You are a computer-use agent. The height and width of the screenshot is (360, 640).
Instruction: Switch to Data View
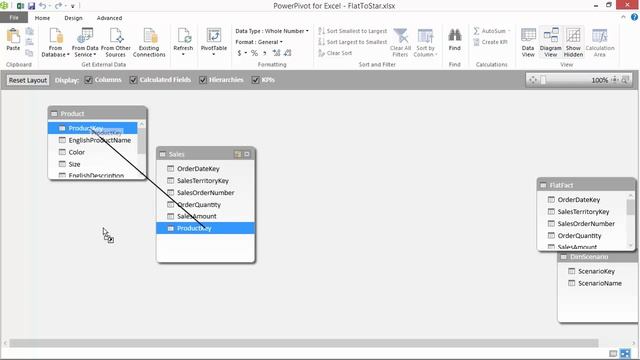click(x=528, y=42)
